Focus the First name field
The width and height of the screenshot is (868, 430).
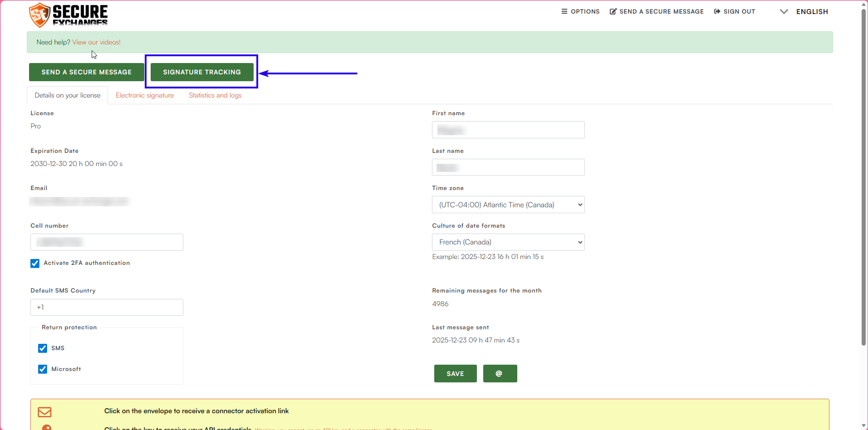tap(508, 130)
